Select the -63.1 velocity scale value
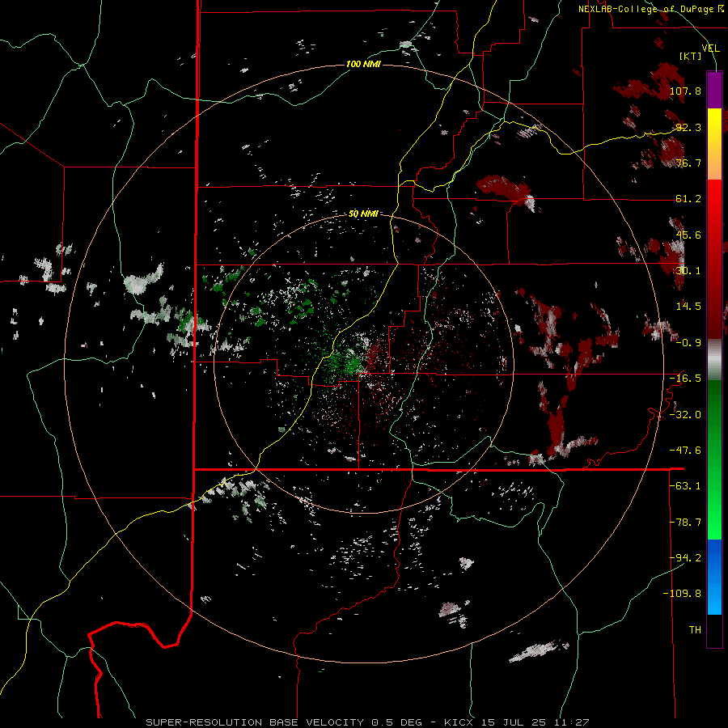The height and width of the screenshot is (728, 728). 685,486
